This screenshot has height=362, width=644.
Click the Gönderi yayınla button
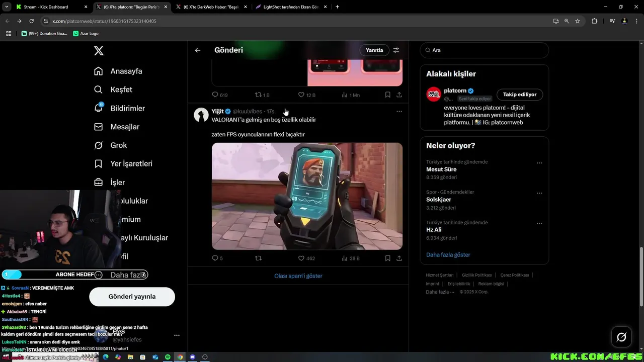point(132,297)
